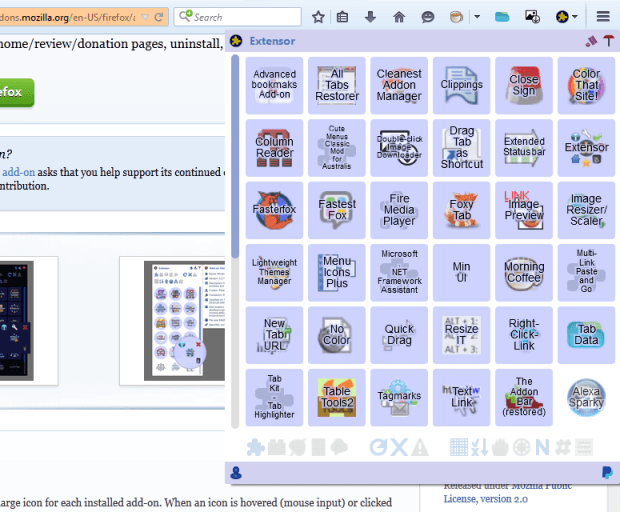This screenshot has width=620, height=512.
Task: Go to home page via house icon
Action: pos(399,17)
